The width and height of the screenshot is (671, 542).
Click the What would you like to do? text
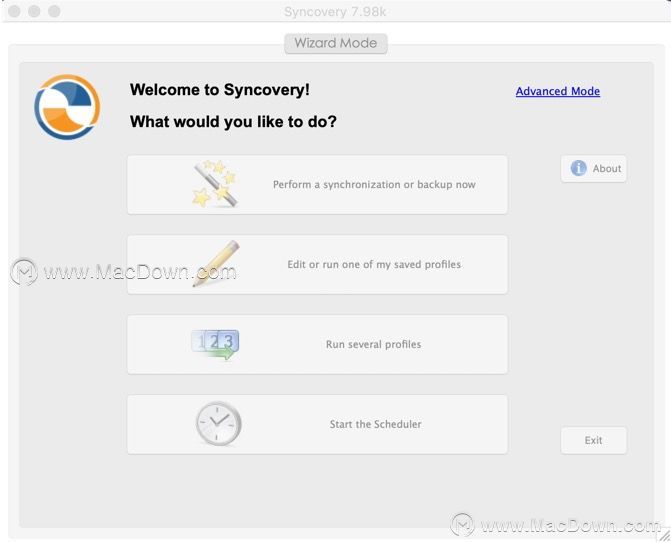[233, 122]
